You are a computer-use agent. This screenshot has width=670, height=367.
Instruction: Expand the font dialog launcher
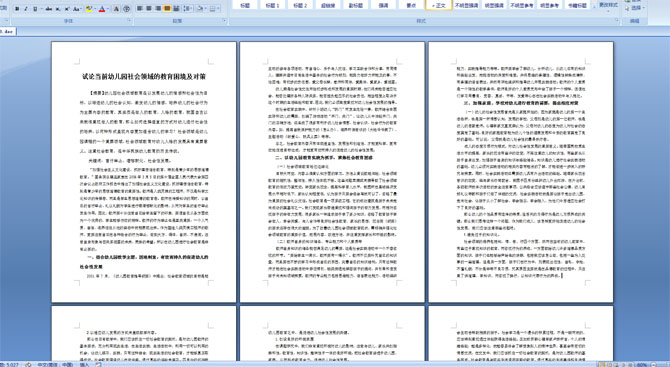tap(129, 21)
